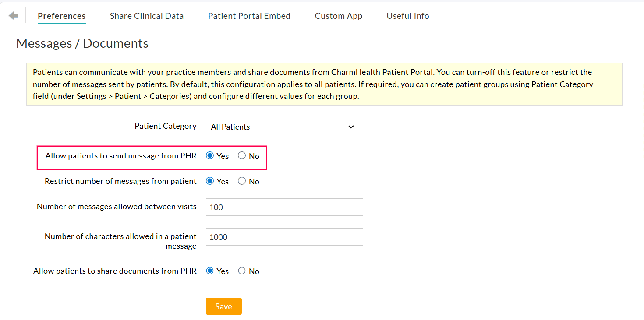Expand the All Patients combo box chevron
Screen dimensions: 644x320
(x=350, y=127)
